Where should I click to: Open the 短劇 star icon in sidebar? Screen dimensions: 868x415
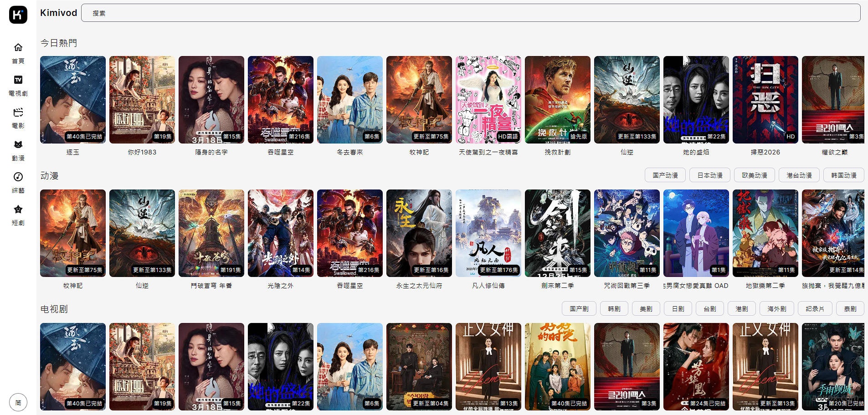click(x=18, y=210)
